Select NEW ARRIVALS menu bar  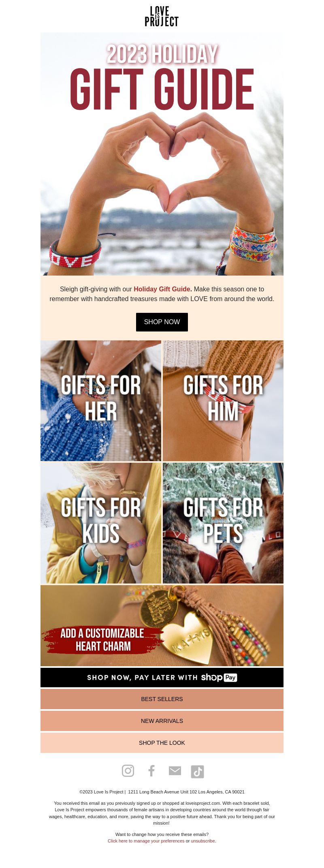coord(162,721)
